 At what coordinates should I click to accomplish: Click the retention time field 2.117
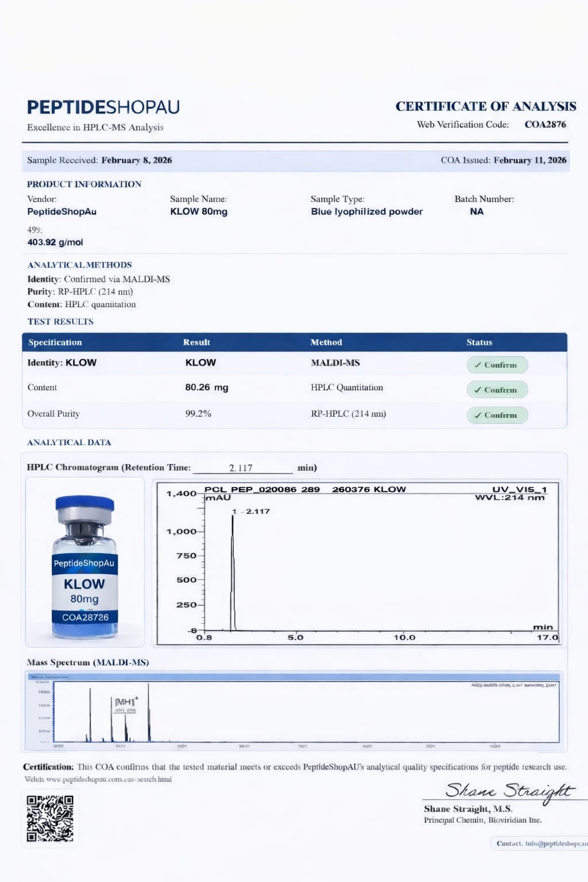coord(241,467)
